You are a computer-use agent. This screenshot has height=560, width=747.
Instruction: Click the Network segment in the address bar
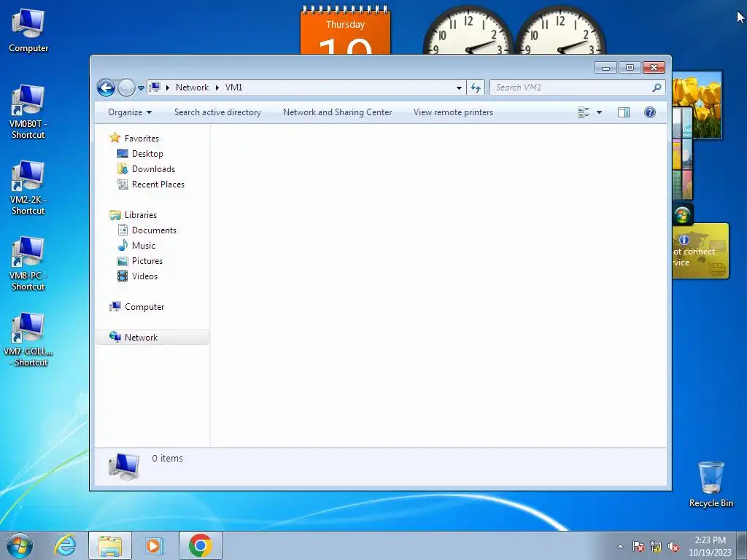tap(192, 87)
